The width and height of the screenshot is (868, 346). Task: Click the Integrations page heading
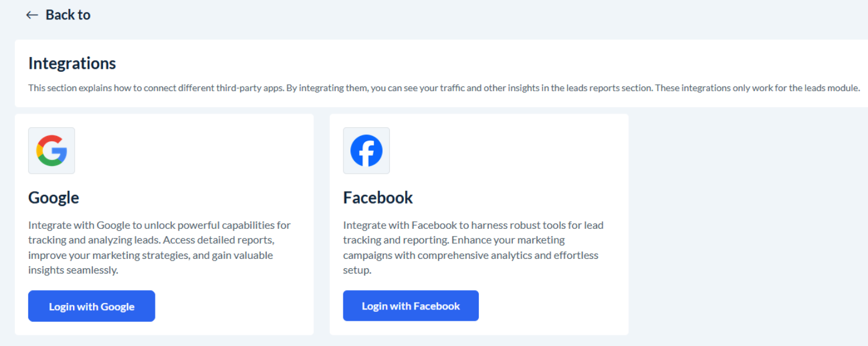coord(72,64)
